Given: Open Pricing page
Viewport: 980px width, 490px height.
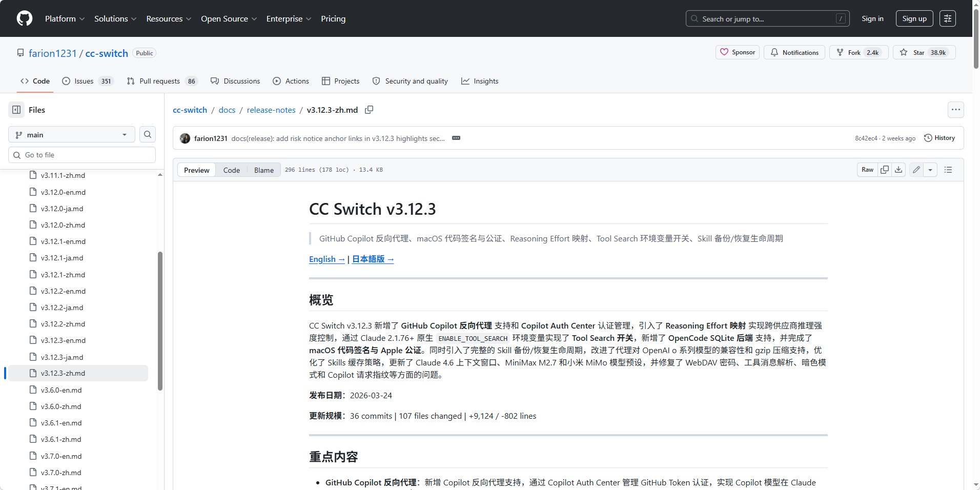Looking at the screenshot, I should click(333, 18).
